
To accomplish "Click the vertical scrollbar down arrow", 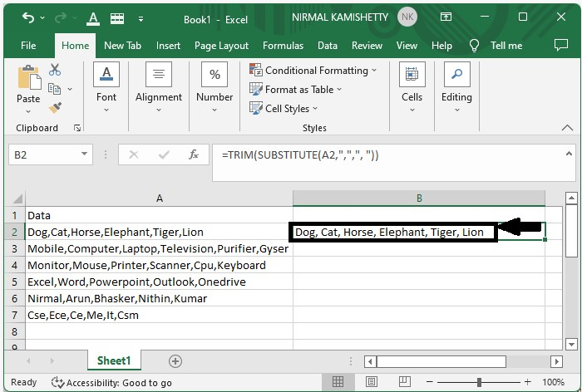I will click(x=572, y=344).
